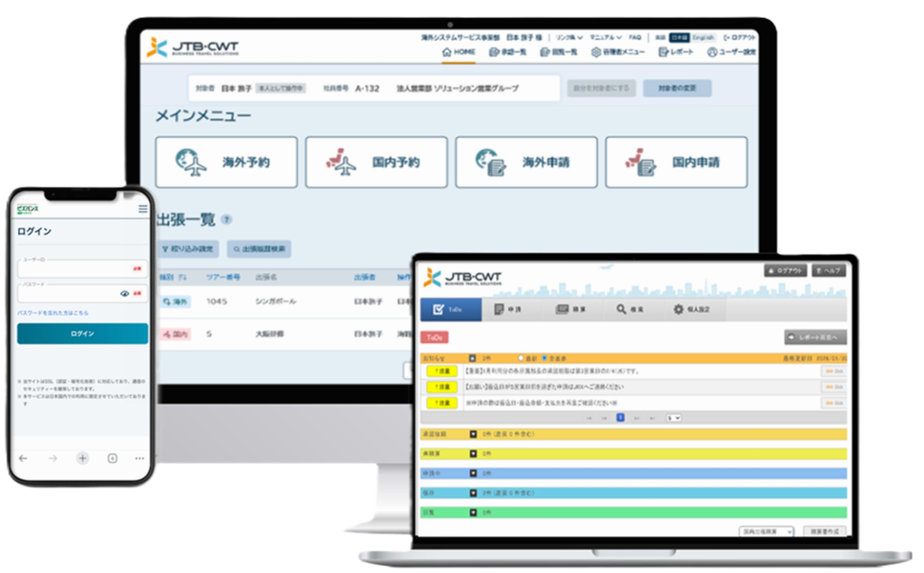Expand the yellow section arrow on laptop

473,454
